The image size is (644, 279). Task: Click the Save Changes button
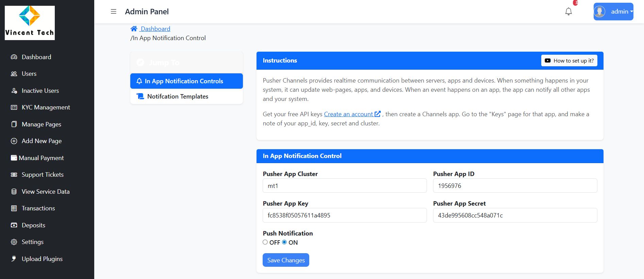pyautogui.click(x=286, y=260)
